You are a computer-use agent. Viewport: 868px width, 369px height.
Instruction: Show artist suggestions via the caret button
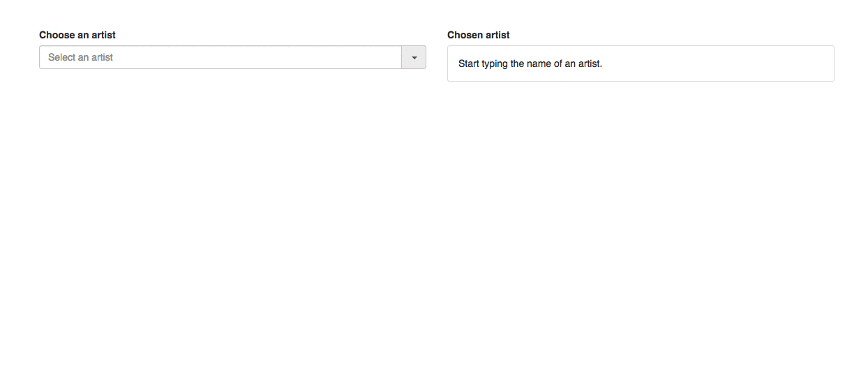(x=414, y=57)
